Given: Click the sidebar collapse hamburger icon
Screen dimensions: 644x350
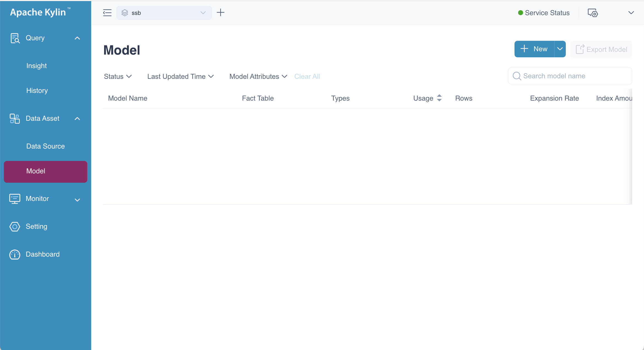Looking at the screenshot, I should tap(107, 13).
